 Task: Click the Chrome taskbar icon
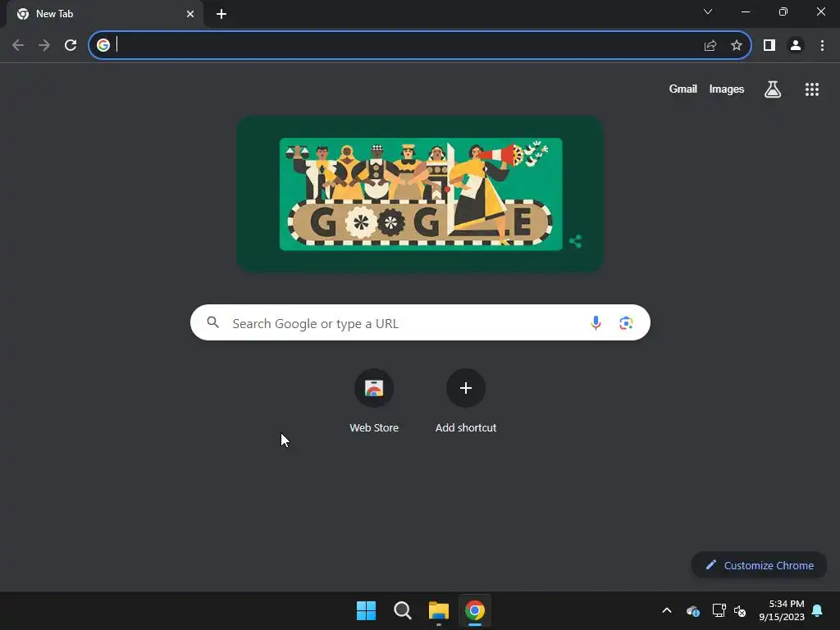click(475, 610)
